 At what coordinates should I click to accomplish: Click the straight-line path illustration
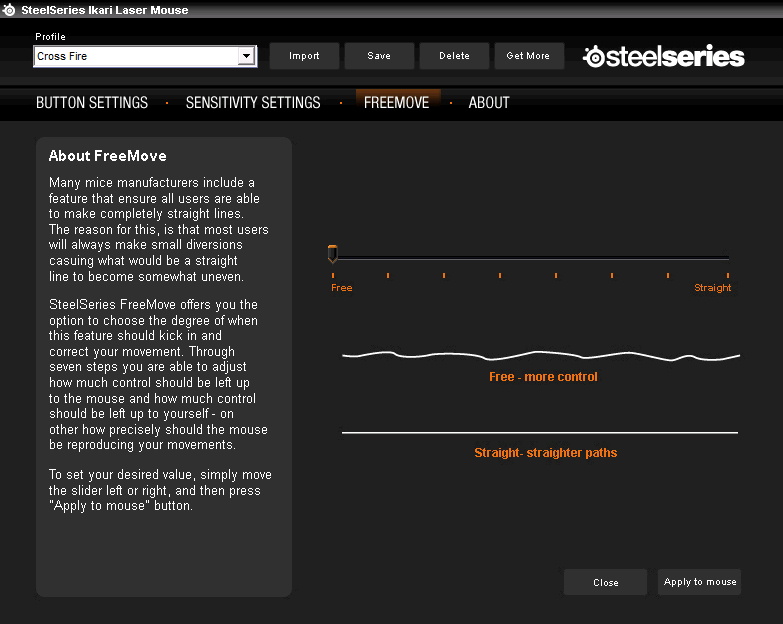[x=540, y=433]
